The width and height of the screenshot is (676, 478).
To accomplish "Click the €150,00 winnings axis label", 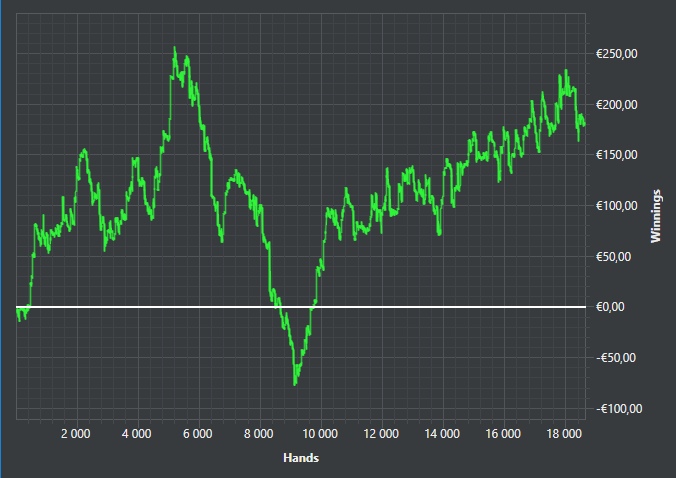I will [x=617, y=155].
